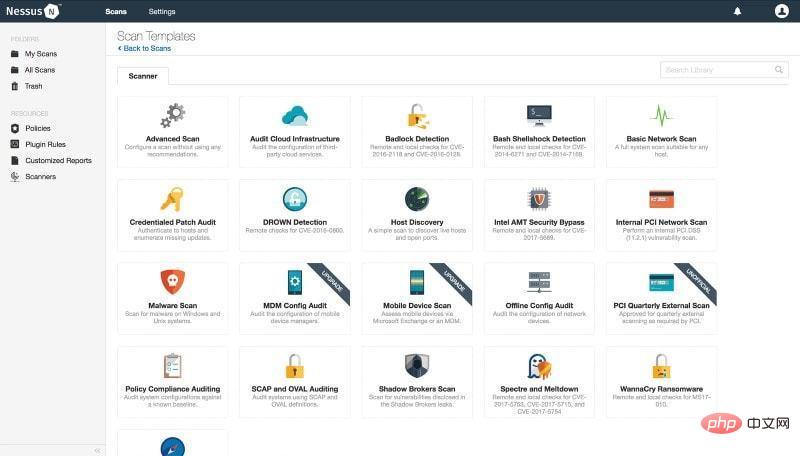Pick the Intel AMT Security Bypass chip icon
Screen dimensions: 800x456
[x=539, y=199]
